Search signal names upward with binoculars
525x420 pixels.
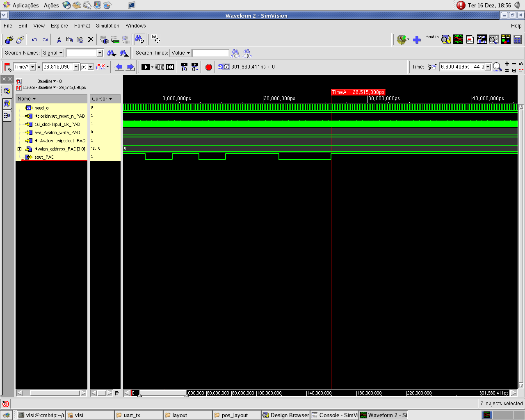point(123,53)
